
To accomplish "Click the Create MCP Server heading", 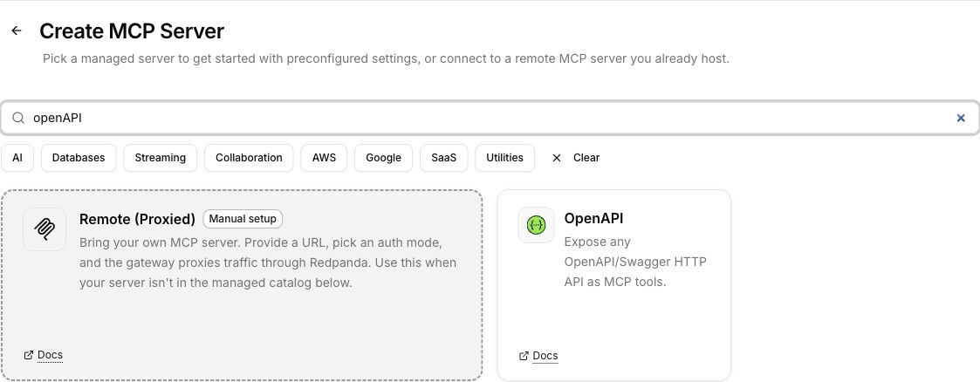I will [132, 31].
